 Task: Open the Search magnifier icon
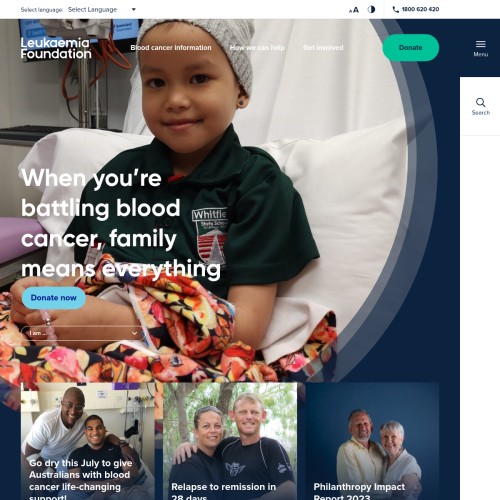pos(480,102)
